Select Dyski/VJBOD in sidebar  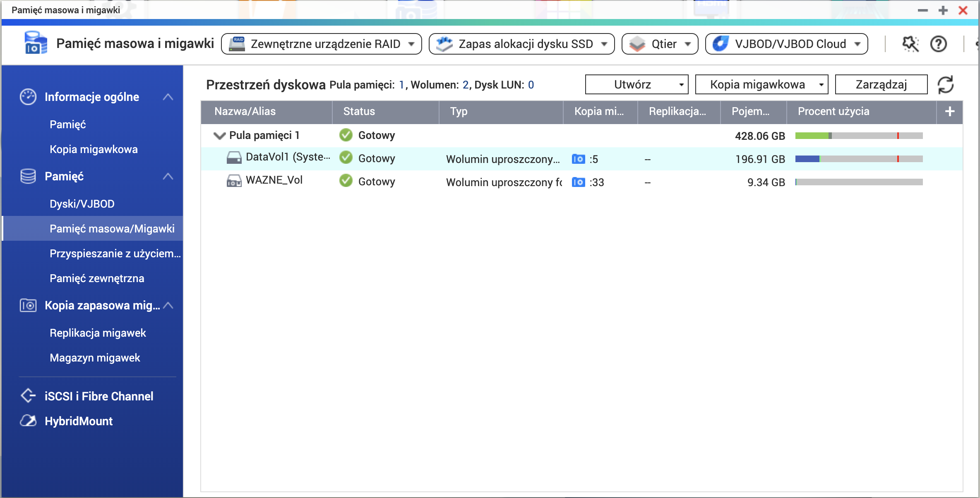[82, 204]
